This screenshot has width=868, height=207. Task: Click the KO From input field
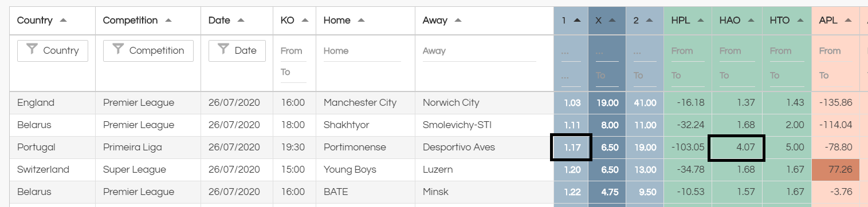pos(293,51)
